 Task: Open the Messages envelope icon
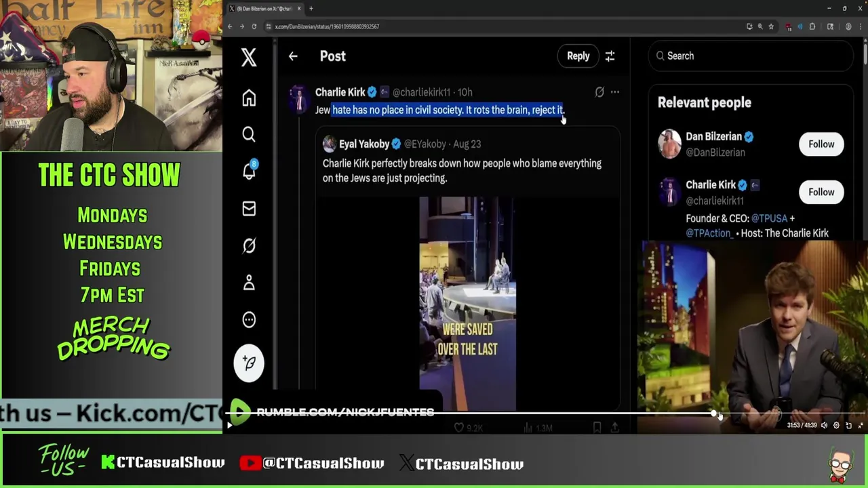pos(249,209)
